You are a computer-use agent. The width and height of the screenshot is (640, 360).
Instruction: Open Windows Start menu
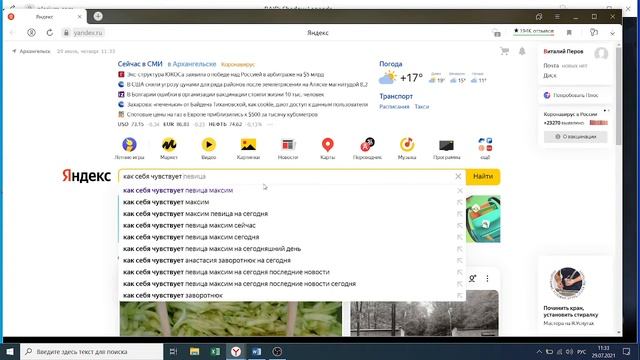pyautogui.click(x=10, y=351)
